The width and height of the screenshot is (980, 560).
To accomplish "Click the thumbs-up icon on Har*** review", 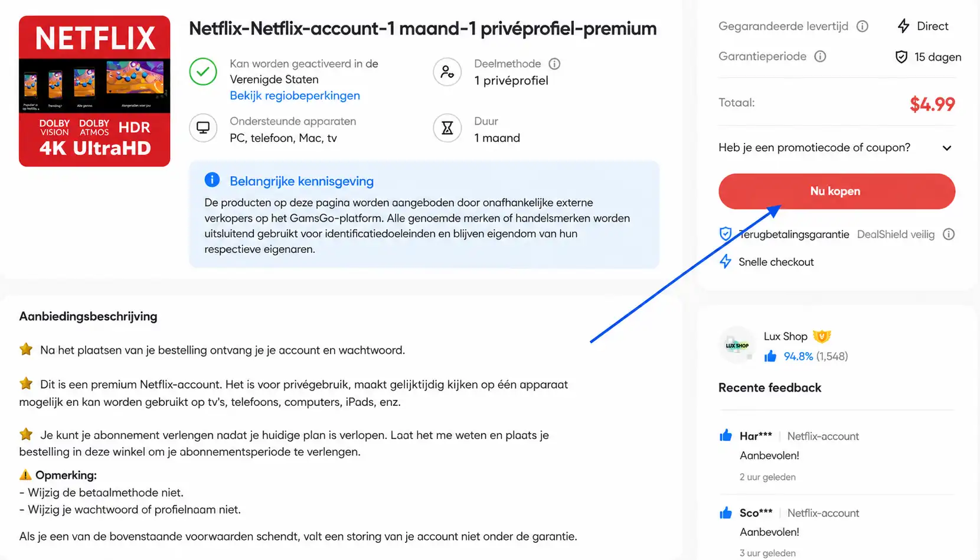I will [x=726, y=435].
